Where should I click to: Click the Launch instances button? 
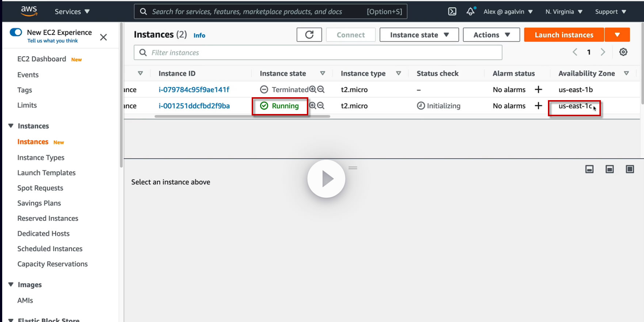tap(564, 35)
